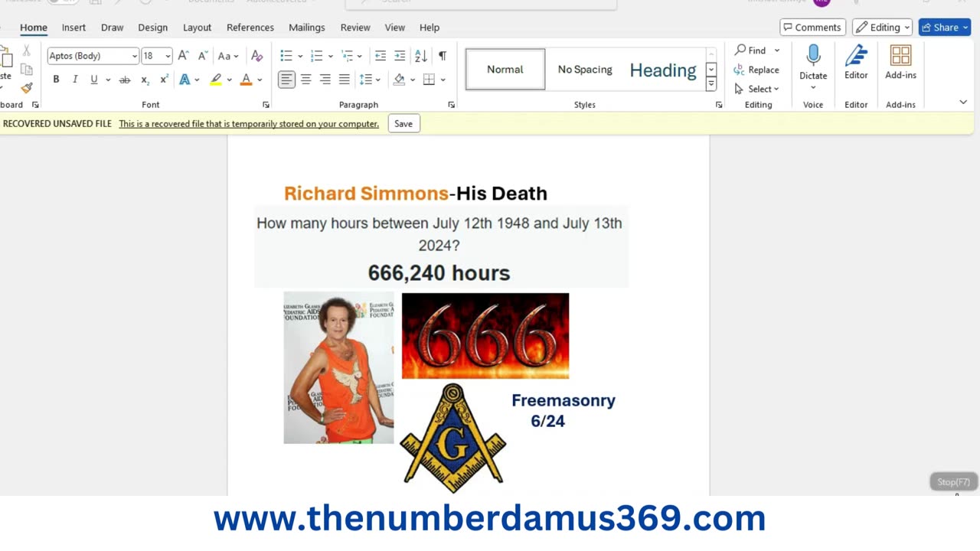Click the Sort icon
The image size is (980, 551).
[x=421, y=56]
